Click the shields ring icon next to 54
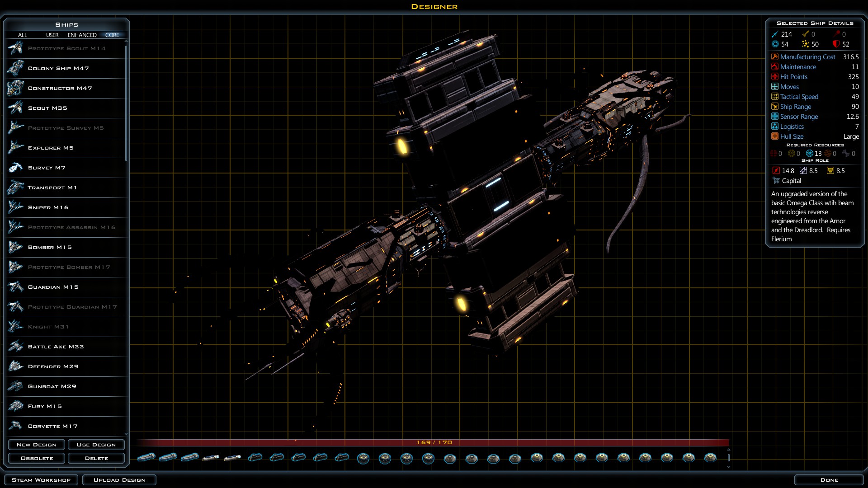868x488 pixels. point(775,44)
